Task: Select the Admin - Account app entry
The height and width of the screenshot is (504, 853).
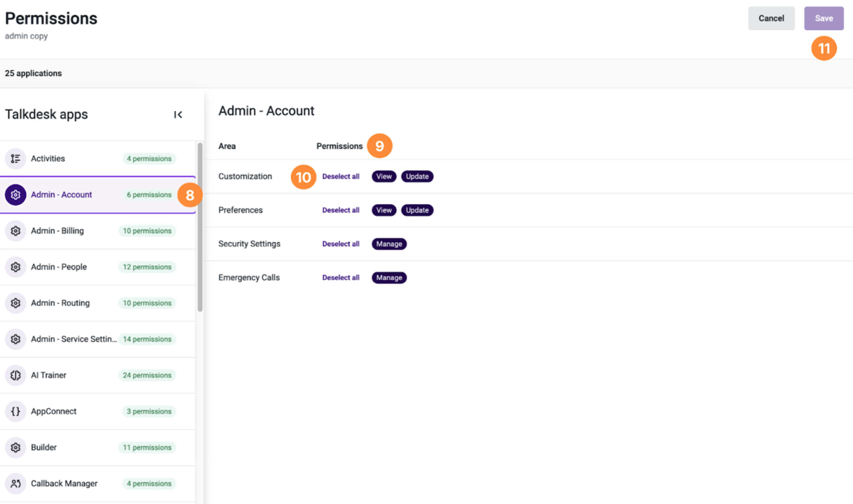Action: coord(98,195)
